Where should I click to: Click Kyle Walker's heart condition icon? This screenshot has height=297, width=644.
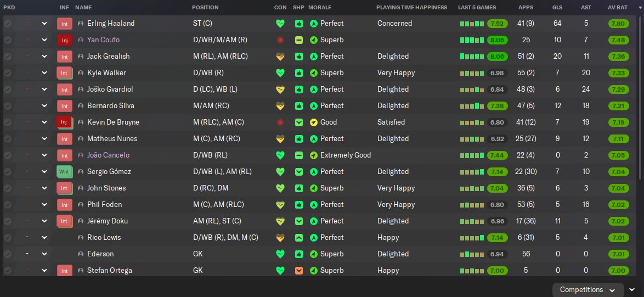click(x=280, y=73)
